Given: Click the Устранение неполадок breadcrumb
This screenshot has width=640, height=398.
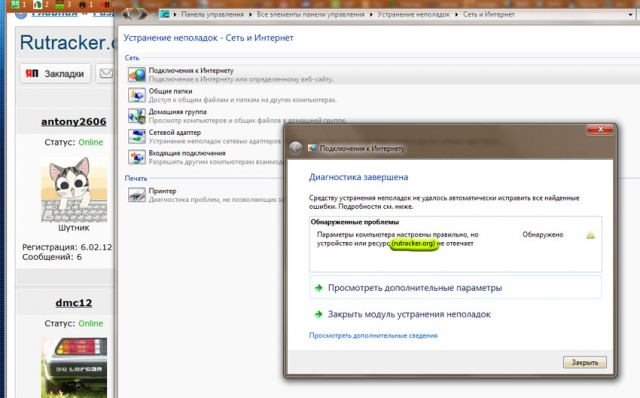Looking at the screenshot, I should tap(413, 15).
